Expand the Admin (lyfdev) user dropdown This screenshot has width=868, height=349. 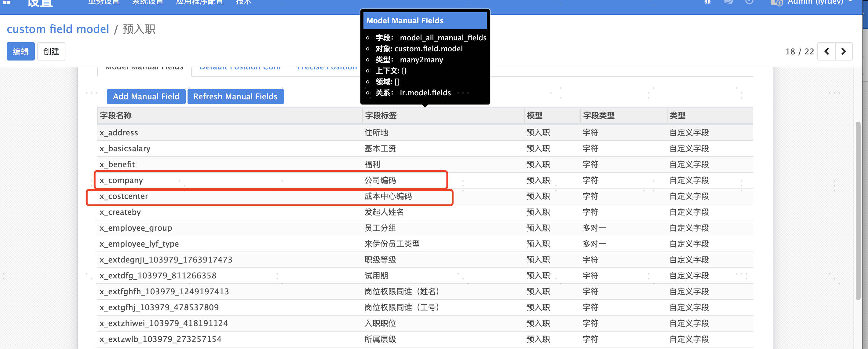tap(815, 2)
